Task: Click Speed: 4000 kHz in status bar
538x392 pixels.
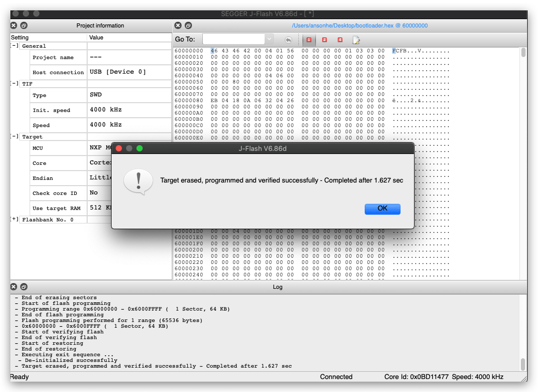Action: (478, 376)
